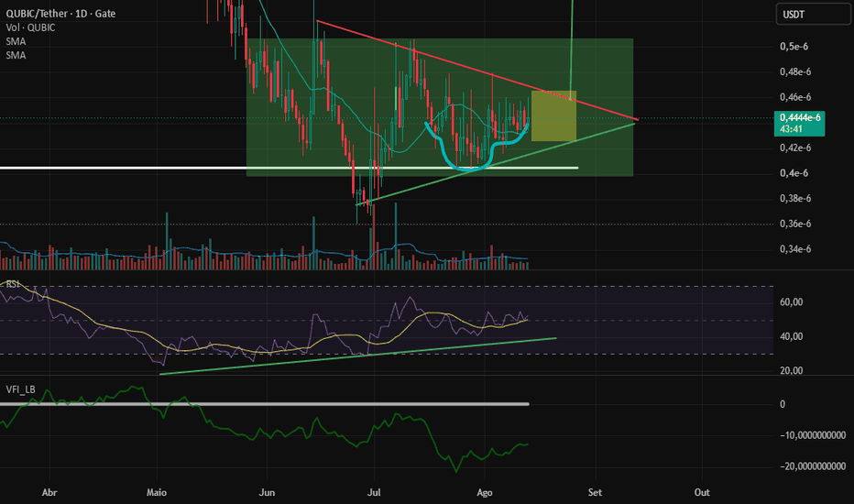Screen dimensions: 854x504
Task: Click the 0,4e-6 price axis label
Action: [794, 173]
